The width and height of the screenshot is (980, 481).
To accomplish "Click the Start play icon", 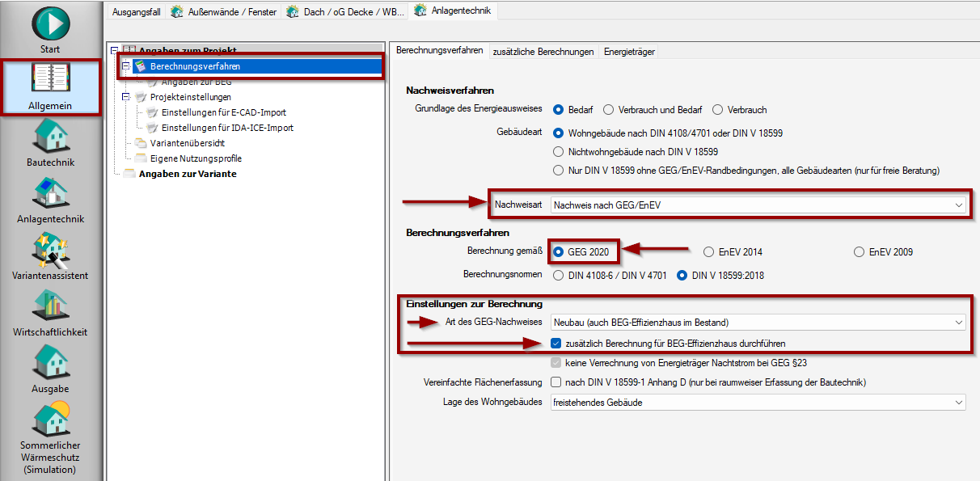I will (x=51, y=23).
